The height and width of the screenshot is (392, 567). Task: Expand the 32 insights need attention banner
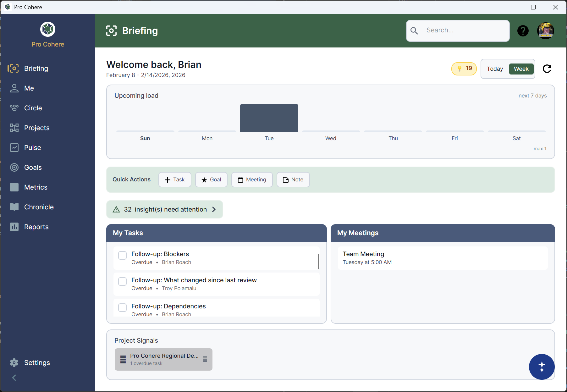point(165,209)
